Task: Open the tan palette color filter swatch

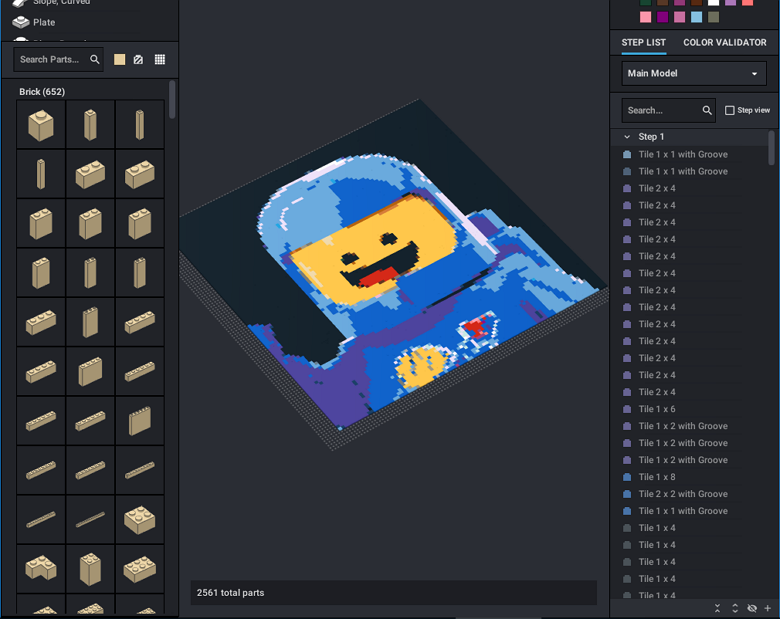Action: click(119, 60)
